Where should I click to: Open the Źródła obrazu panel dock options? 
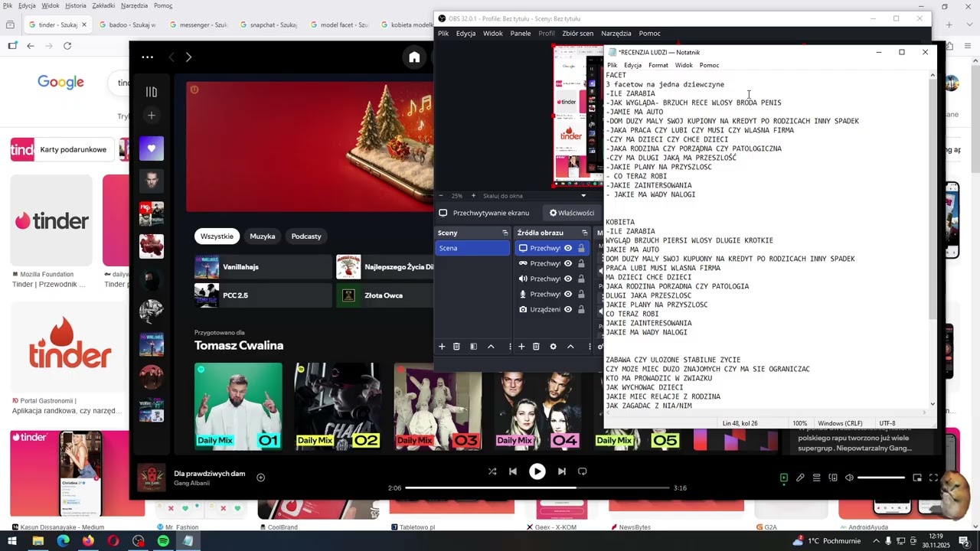coord(584,233)
